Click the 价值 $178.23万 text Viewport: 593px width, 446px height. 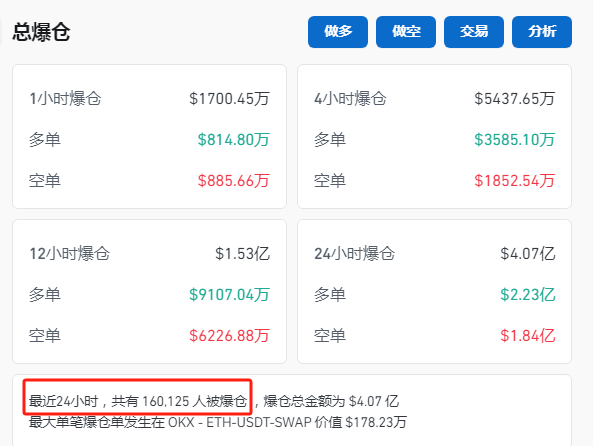point(361,422)
